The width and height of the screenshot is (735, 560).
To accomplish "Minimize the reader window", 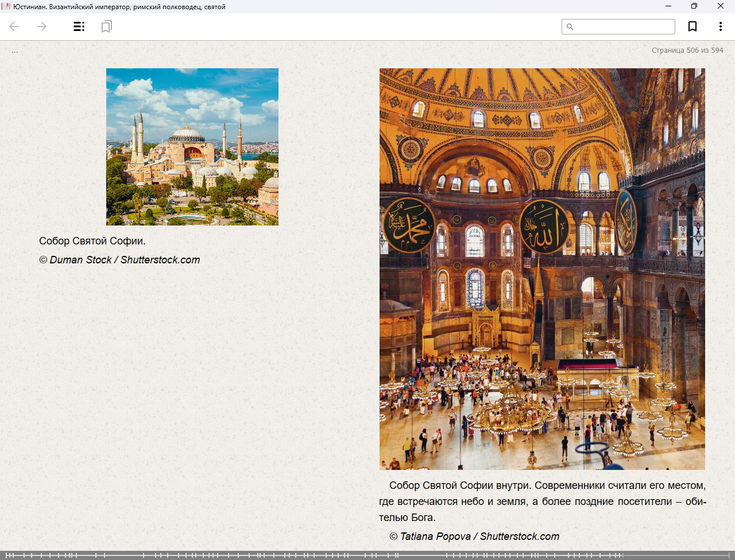I will pos(668,6).
